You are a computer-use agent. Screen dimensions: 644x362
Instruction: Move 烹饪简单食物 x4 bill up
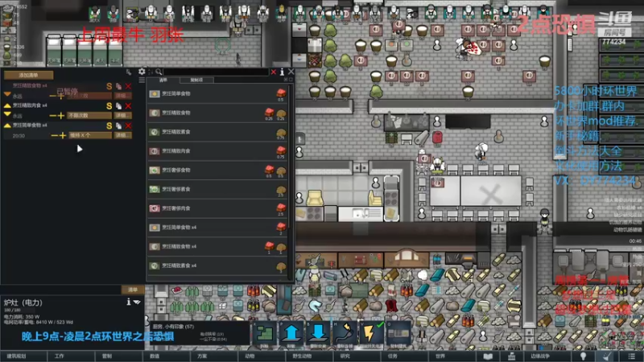point(7,125)
